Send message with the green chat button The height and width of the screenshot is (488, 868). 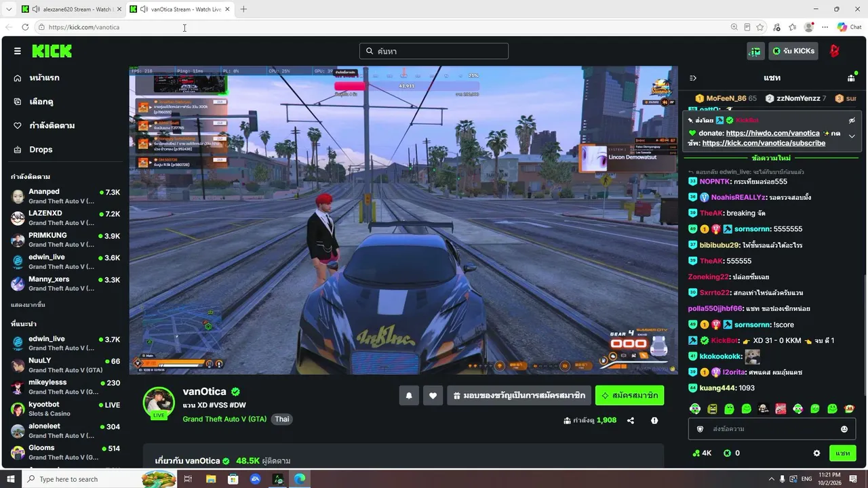tap(843, 453)
